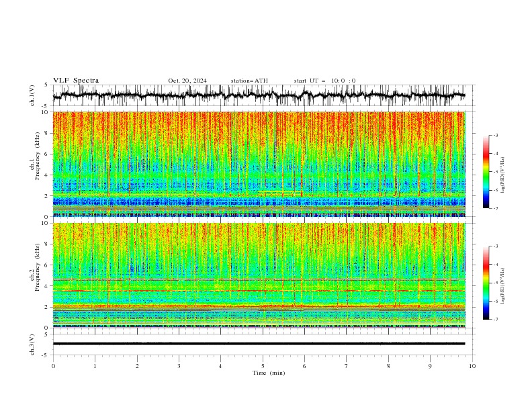Click the "-3" tick on ch.2 color bar

coord(495,246)
